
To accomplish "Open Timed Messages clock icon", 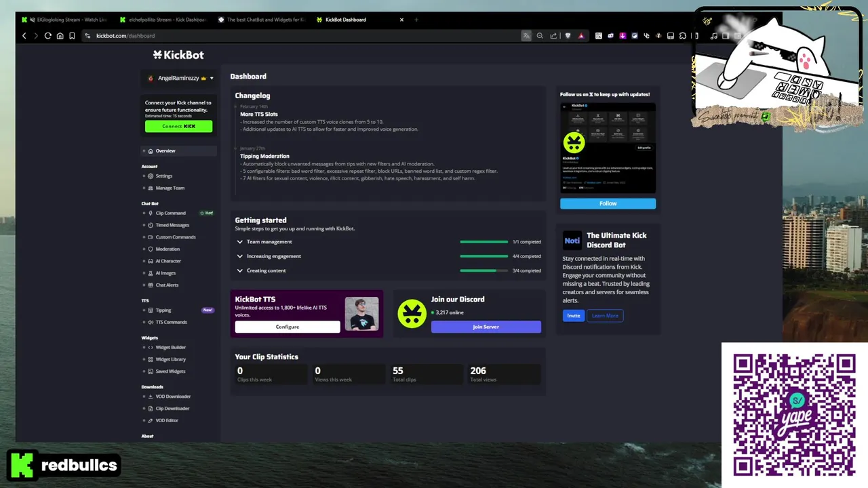I will tap(151, 225).
